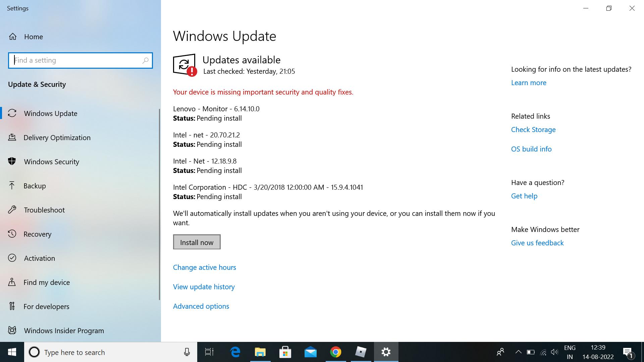This screenshot has height=362, width=644.
Task: Open the Wi-Fi network icon in the tray
Action: click(x=543, y=352)
